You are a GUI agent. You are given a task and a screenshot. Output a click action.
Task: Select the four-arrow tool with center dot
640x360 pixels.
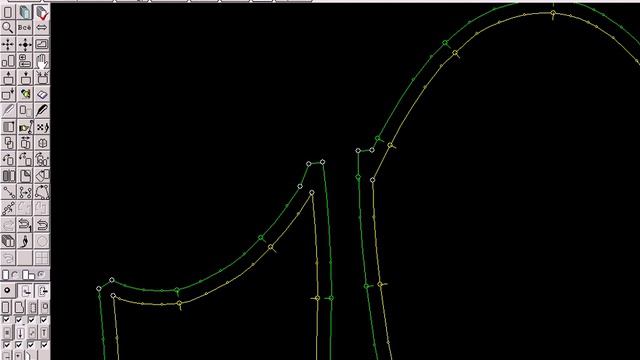(x=25, y=44)
